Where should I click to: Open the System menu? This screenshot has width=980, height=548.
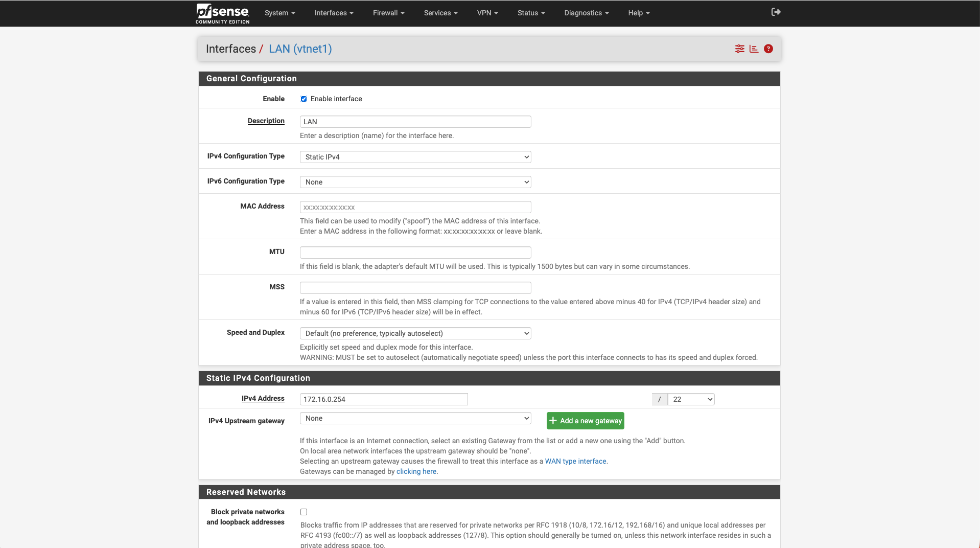(279, 13)
